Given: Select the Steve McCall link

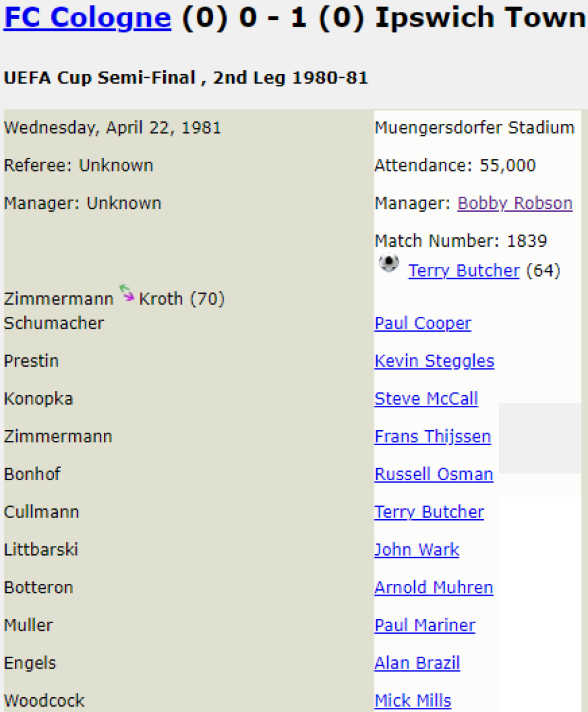Looking at the screenshot, I should point(426,399).
